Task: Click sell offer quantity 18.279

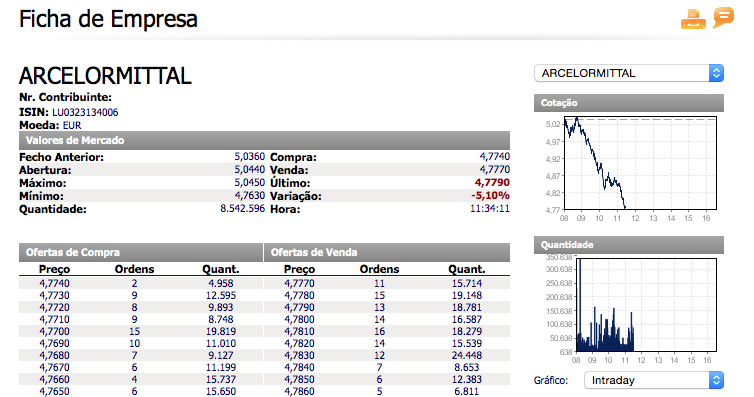Action: click(466, 331)
